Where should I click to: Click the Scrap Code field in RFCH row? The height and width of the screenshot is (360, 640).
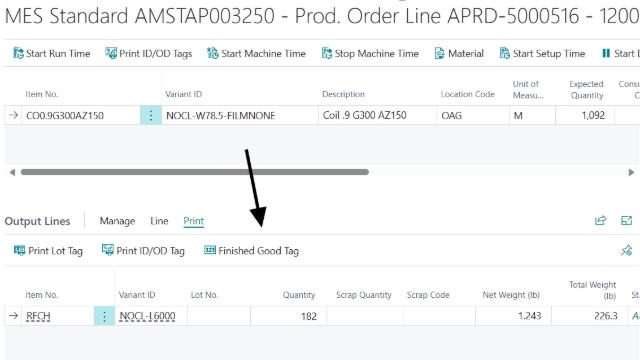pos(439,316)
